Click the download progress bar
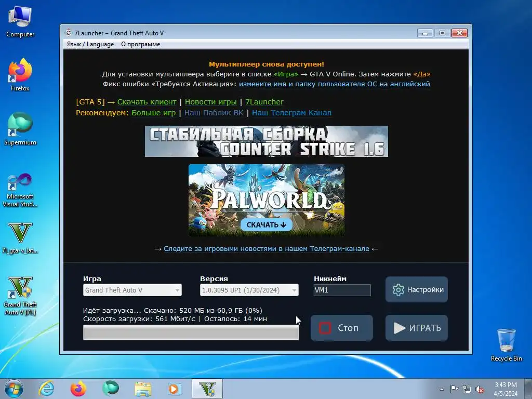The height and width of the screenshot is (399, 532). 191,332
